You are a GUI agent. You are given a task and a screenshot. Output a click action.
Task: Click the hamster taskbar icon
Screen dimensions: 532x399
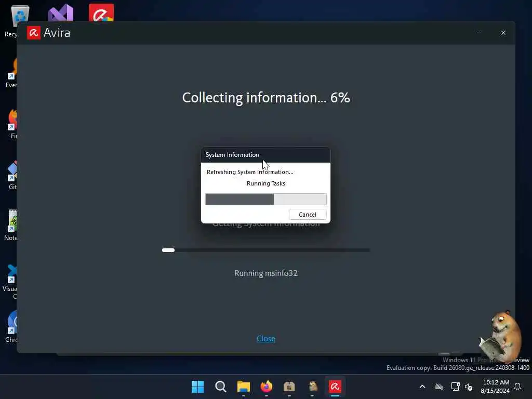(x=312, y=387)
